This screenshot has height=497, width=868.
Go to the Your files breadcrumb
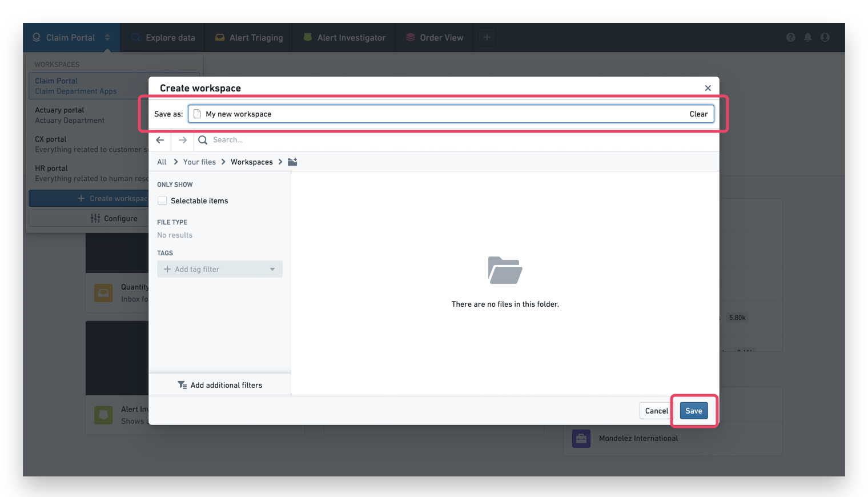[199, 162]
